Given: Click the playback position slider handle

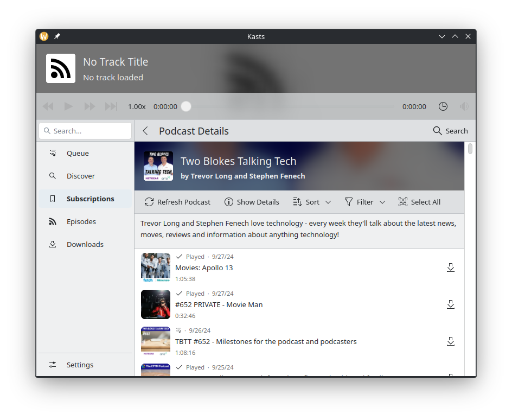Looking at the screenshot, I should 186,106.
